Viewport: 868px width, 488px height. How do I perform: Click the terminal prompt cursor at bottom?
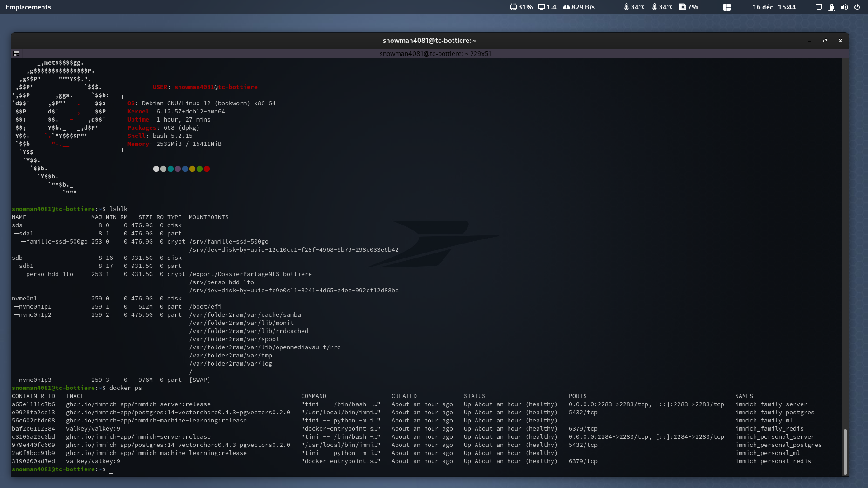(x=111, y=469)
